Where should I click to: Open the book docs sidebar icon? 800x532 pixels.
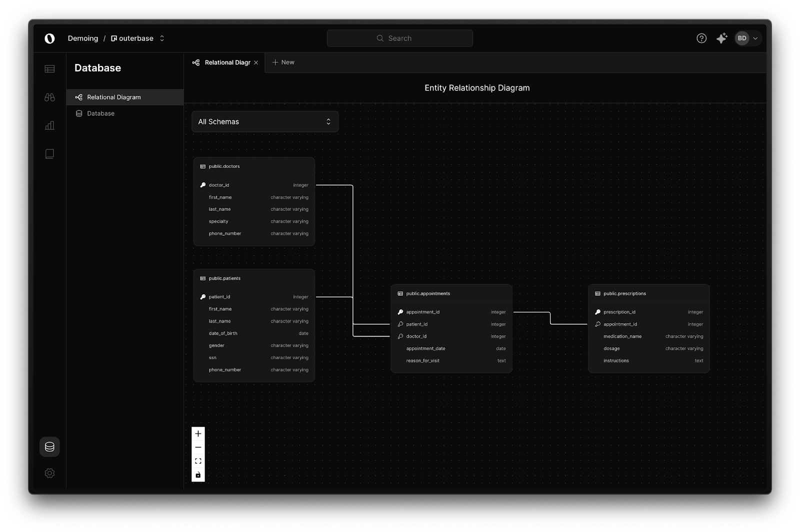click(49, 154)
